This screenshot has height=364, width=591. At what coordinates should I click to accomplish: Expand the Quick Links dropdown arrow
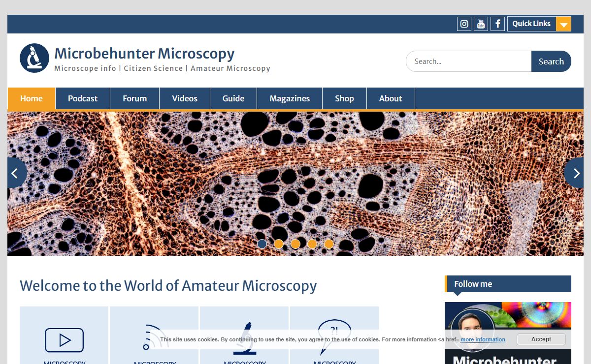563,24
